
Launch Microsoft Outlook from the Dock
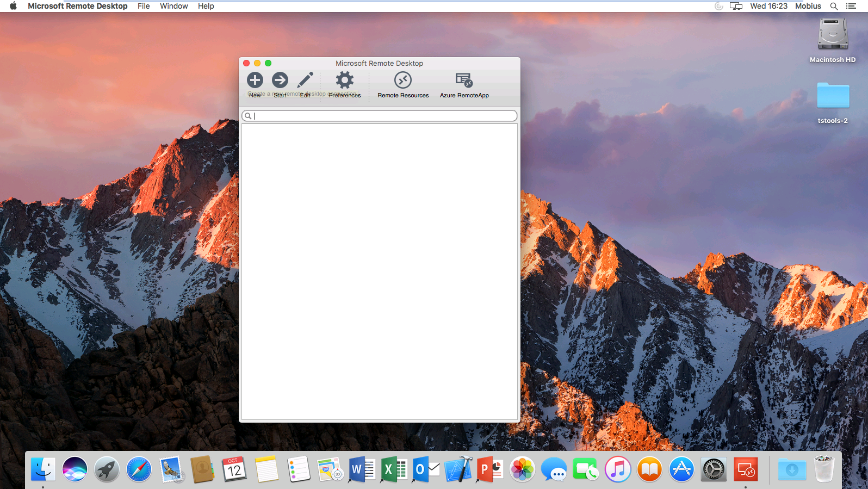pos(426,469)
